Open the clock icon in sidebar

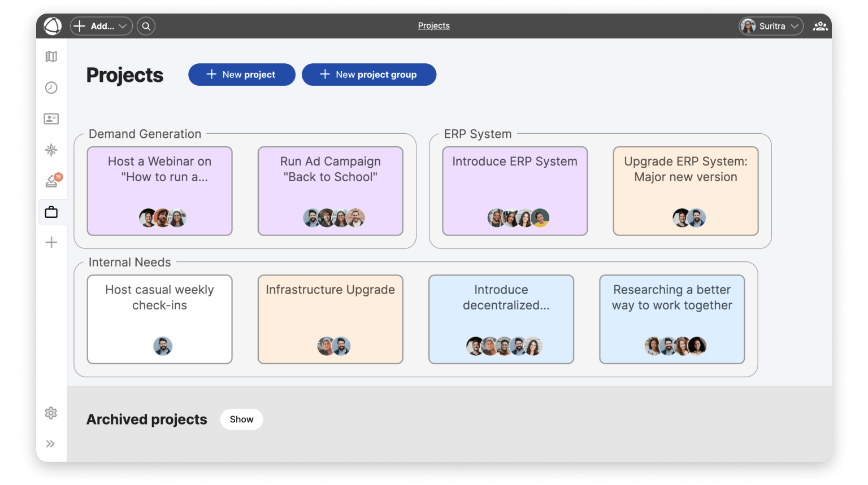click(x=51, y=88)
